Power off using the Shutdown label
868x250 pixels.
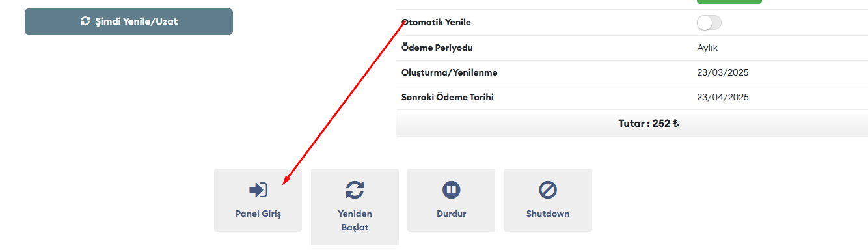548,214
